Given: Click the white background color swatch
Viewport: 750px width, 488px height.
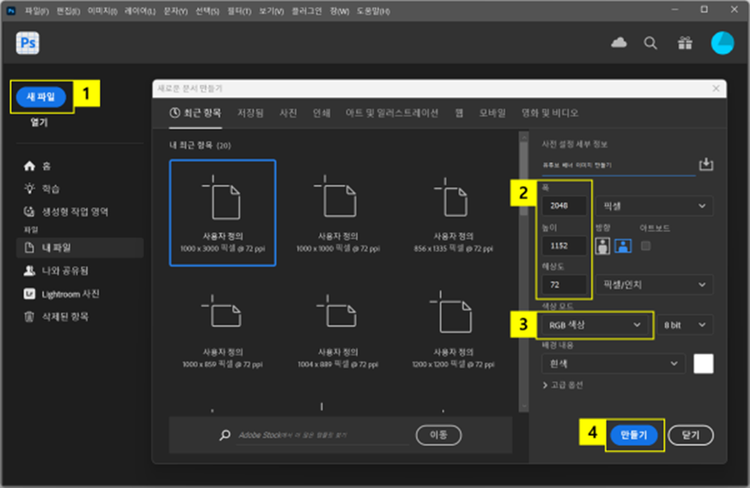Looking at the screenshot, I should [x=703, y=364].
